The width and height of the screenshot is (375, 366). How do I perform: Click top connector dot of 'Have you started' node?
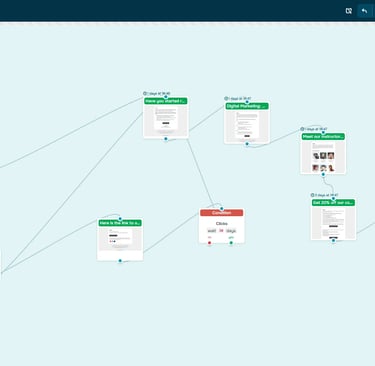(166, 97)
